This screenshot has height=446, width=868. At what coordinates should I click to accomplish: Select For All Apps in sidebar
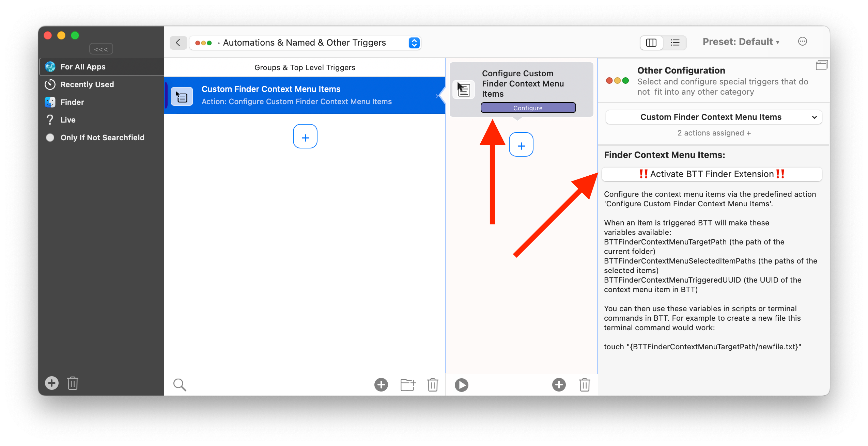pos(102,67)
